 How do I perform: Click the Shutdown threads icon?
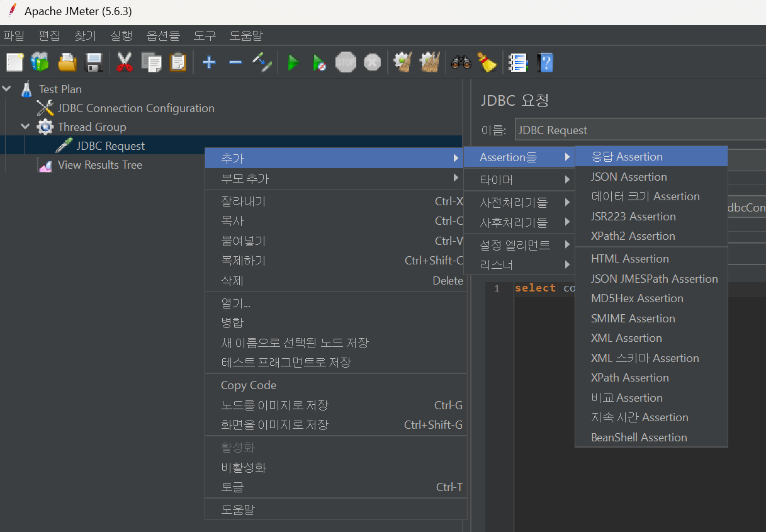(372, 62)
